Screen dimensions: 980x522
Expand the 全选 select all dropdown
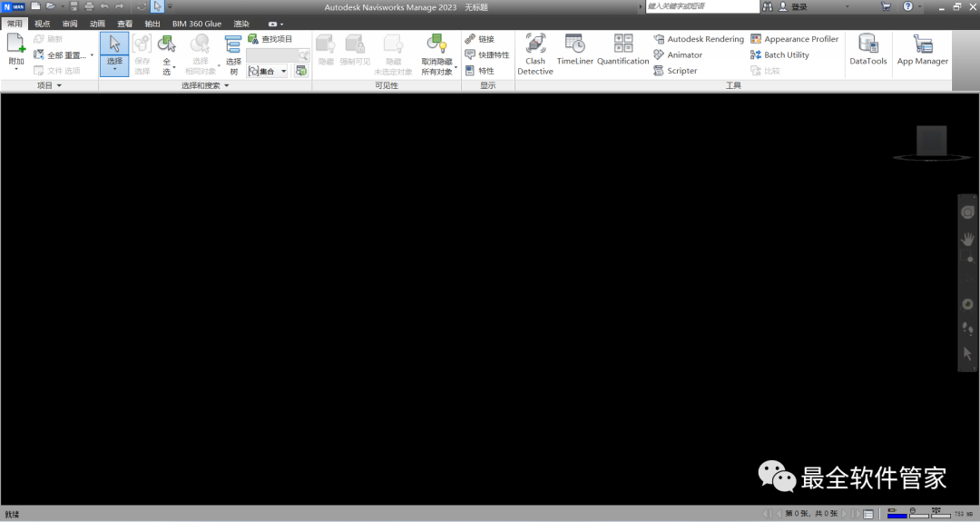point(173,67)
